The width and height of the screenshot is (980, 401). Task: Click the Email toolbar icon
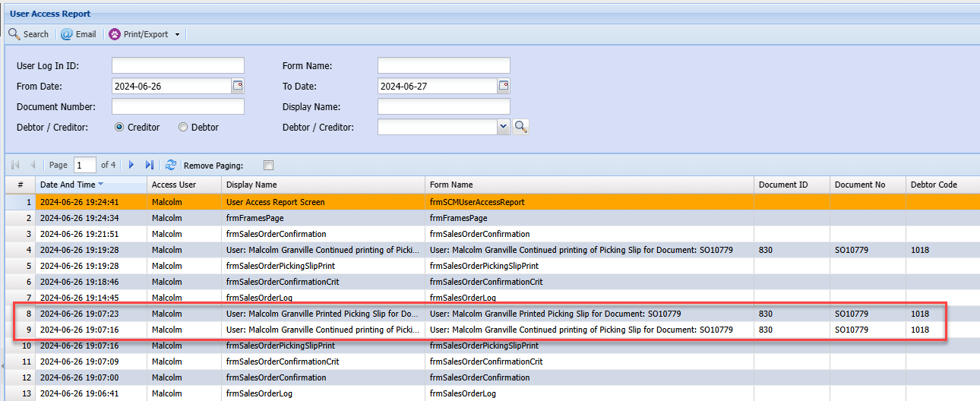coord(67,34)
